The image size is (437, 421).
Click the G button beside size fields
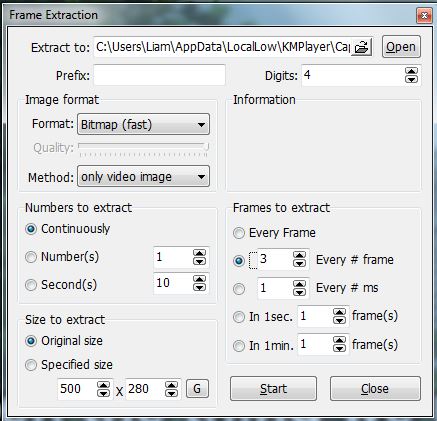coord(197,389)
